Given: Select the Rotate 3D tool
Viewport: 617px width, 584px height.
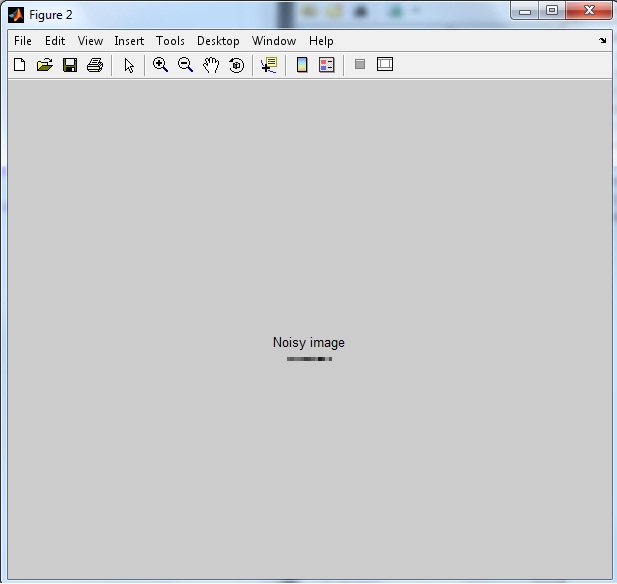Looking at the screenshot, I should tap(236, 65).
